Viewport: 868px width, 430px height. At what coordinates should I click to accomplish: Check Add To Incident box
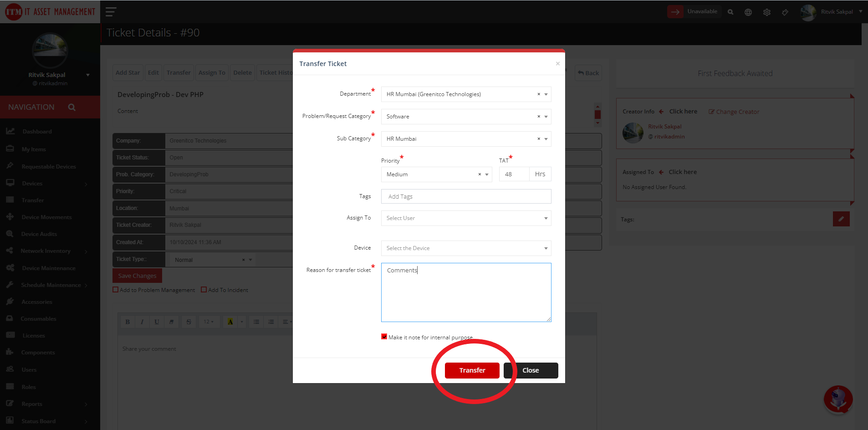[x=204, y=290]
